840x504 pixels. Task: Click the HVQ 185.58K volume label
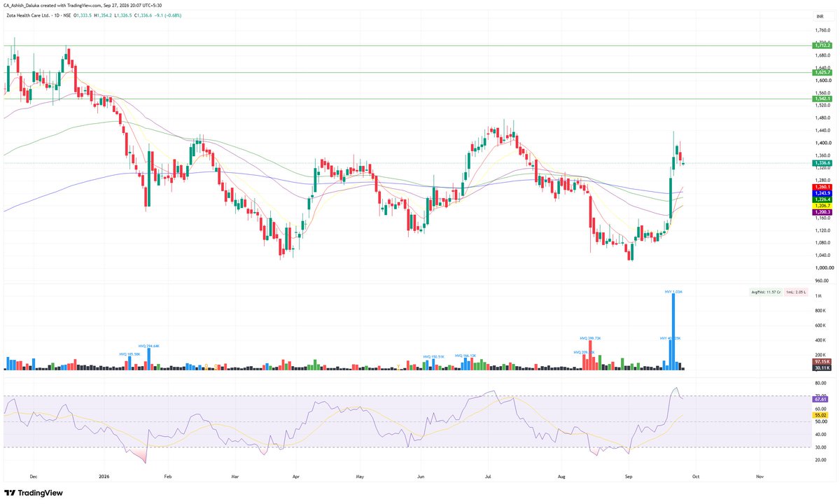pyautogui.click(x=129, y=353)
